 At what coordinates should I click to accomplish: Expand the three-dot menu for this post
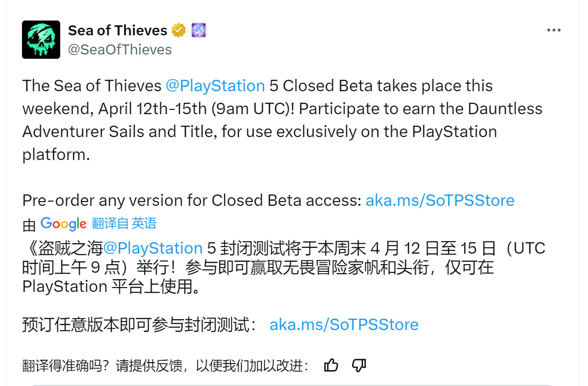point(554,30)
